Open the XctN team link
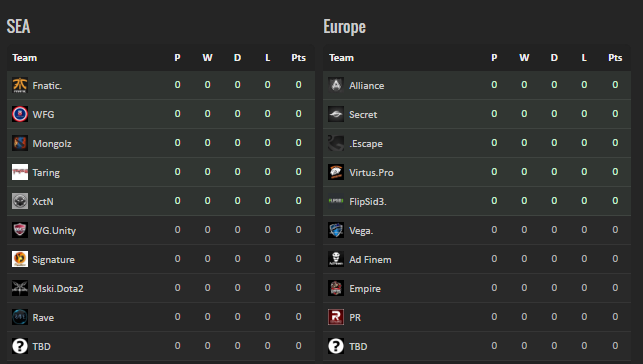 43,202
